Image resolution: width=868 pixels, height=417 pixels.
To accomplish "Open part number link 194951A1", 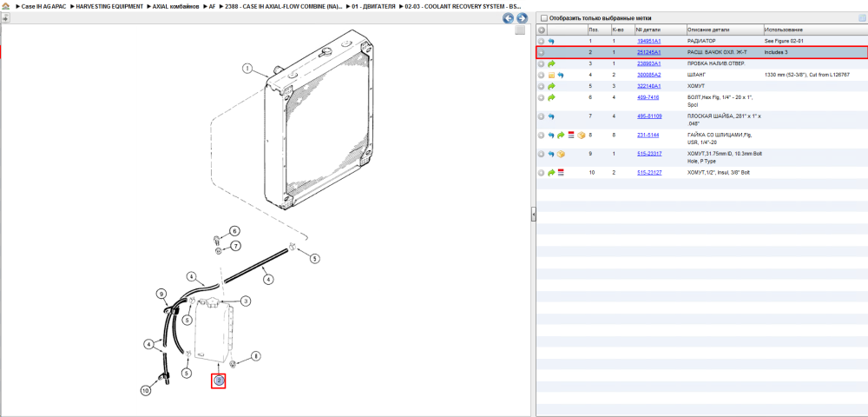I will (x=648, y=42).
